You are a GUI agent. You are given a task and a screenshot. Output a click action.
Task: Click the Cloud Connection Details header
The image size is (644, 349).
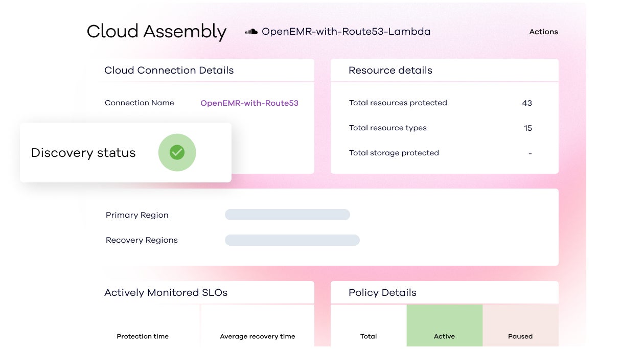click(x=169, y=71)
